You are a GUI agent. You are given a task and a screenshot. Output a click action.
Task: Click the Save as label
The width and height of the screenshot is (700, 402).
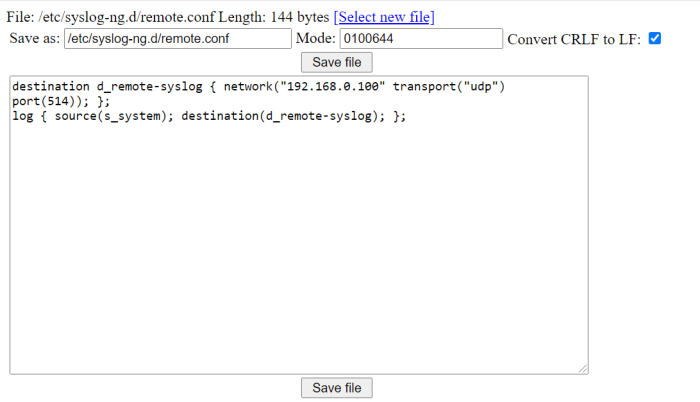point(34,38)
